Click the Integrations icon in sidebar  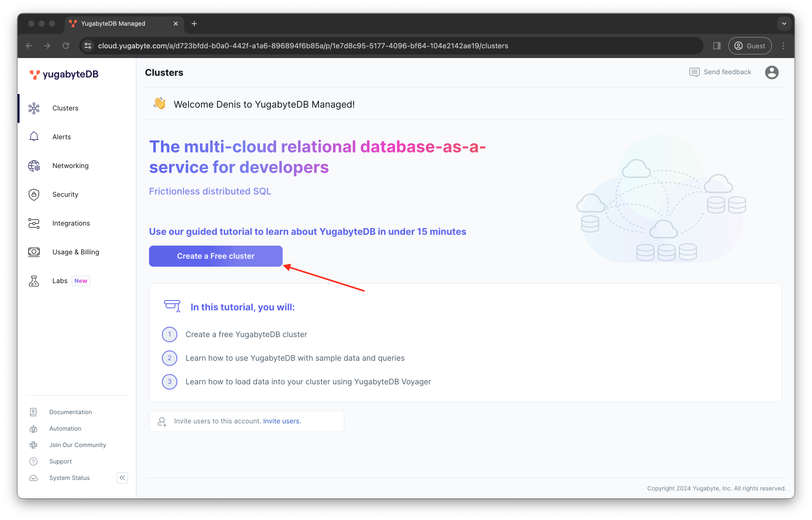pos(34,224)
